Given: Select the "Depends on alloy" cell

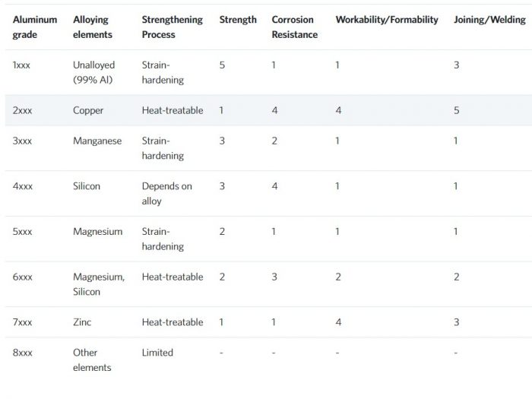Looking at the screenshot, I should 166,194.
